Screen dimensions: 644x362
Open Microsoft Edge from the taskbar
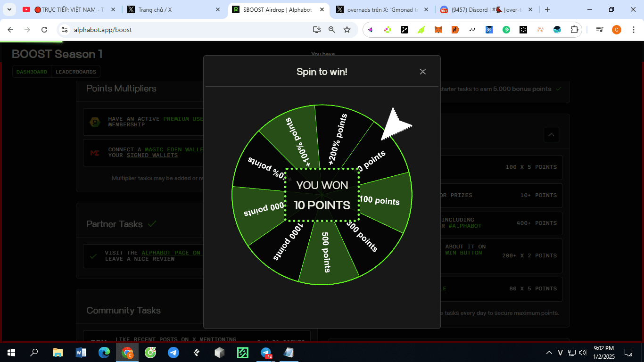click(x=104, y=352)
